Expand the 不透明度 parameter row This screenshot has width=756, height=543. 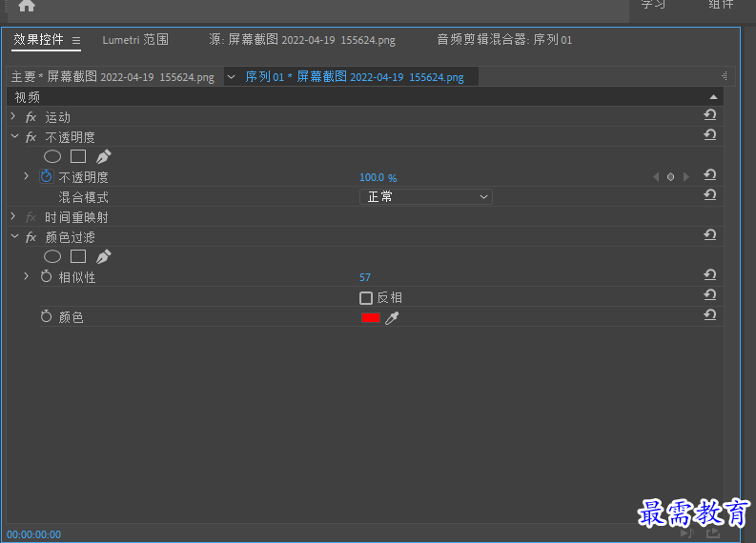[27, 176]
